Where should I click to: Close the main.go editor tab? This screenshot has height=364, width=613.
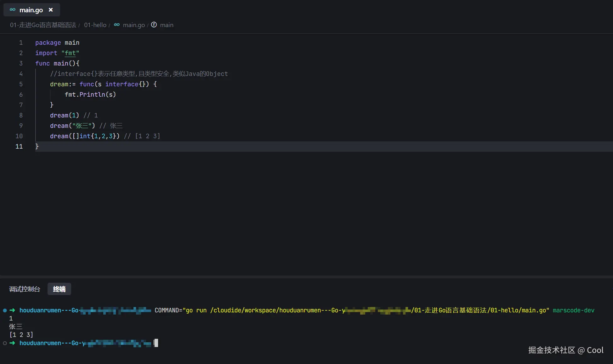pyautogui.click(x=51, y=10)
